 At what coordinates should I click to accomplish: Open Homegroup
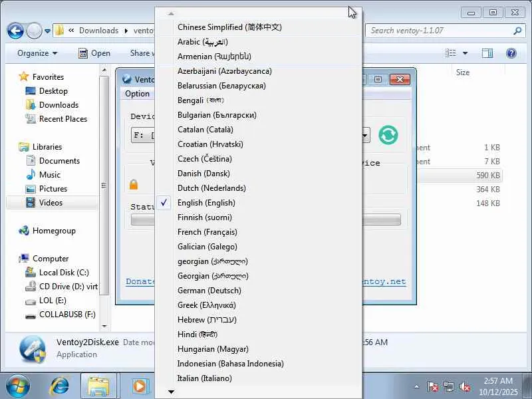(x=47, y=231)
